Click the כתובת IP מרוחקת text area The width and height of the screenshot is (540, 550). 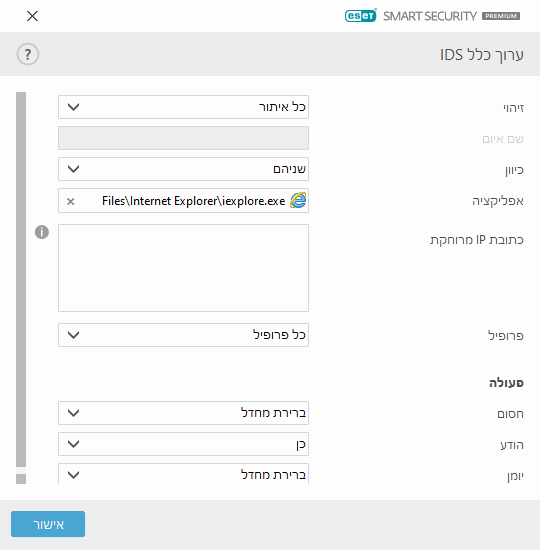click(x=184, y=268)
